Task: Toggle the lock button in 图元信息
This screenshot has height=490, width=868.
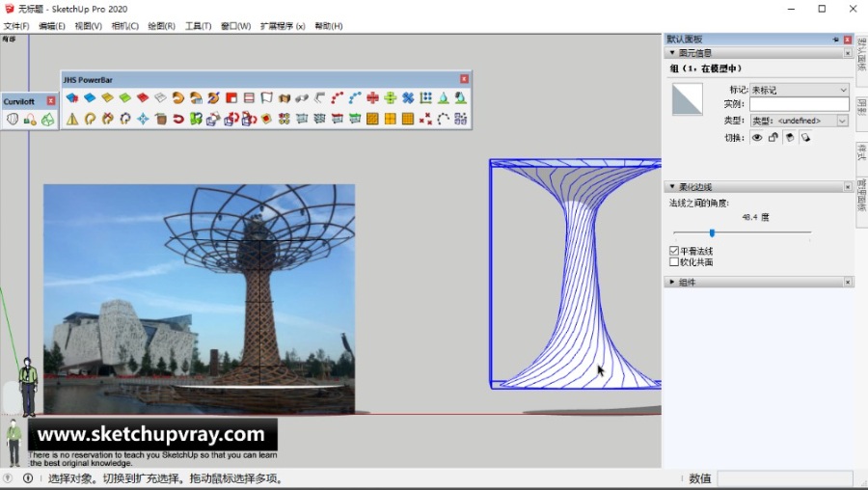Action: click(773, 137)
